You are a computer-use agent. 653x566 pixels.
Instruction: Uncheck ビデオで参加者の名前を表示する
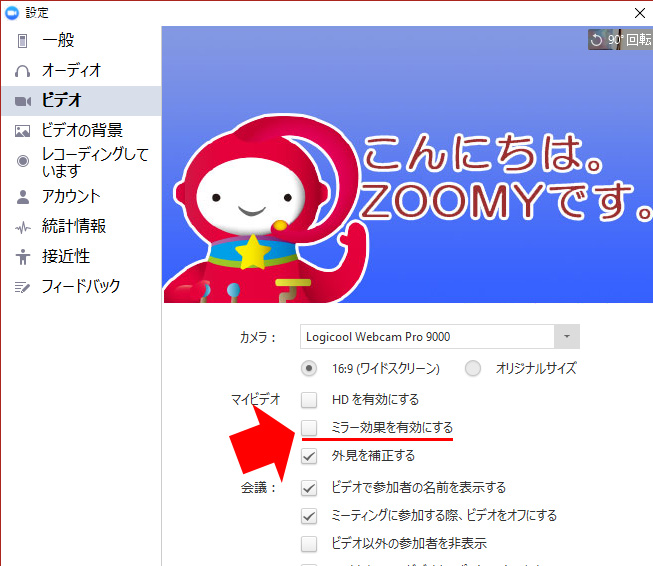(309, 488)
